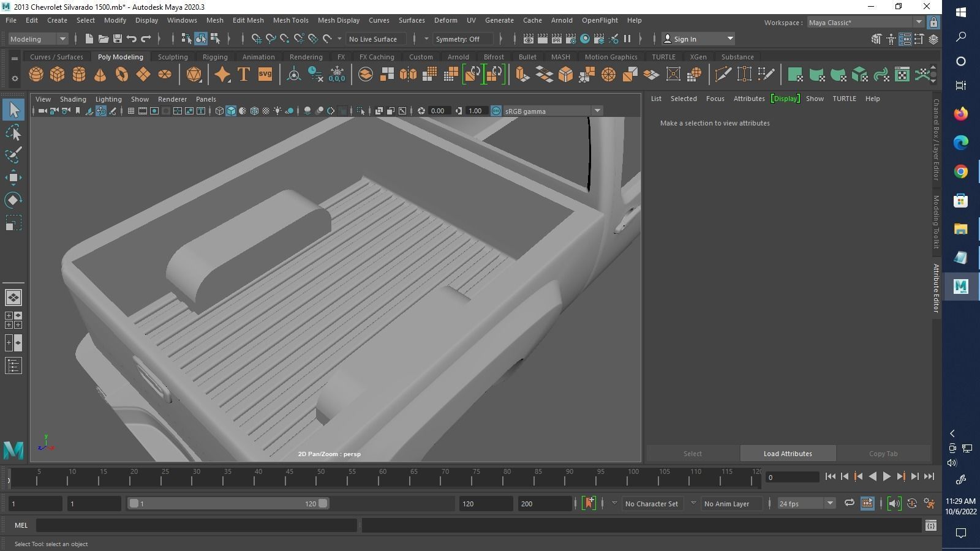Click the viewport gamma 1.00 field

point(476,111)
